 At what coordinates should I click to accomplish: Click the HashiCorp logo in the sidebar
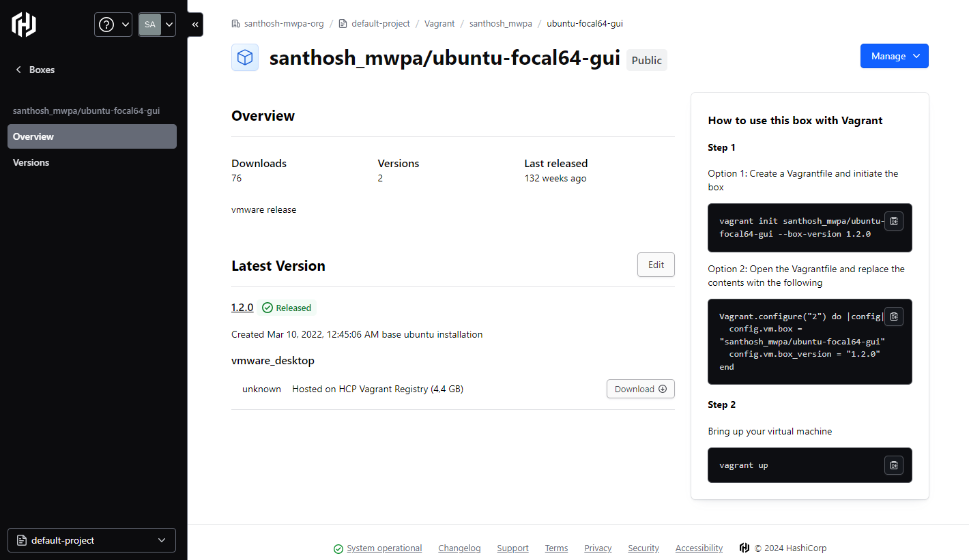(24, 25)
